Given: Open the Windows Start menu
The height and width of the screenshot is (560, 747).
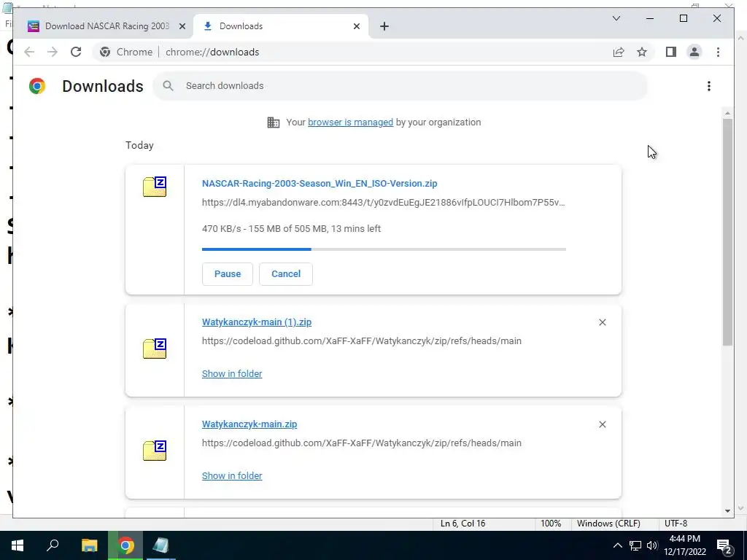Looking at the screenshot, I should point(18,545).
